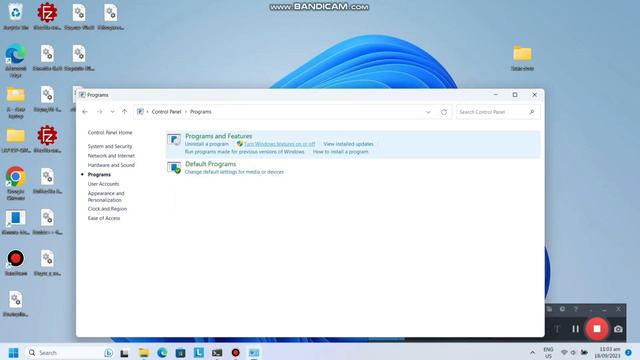This screenshot has height=360, width=640.
Task: Open Recycle Bin on the desktop
Action: [16, 16]
